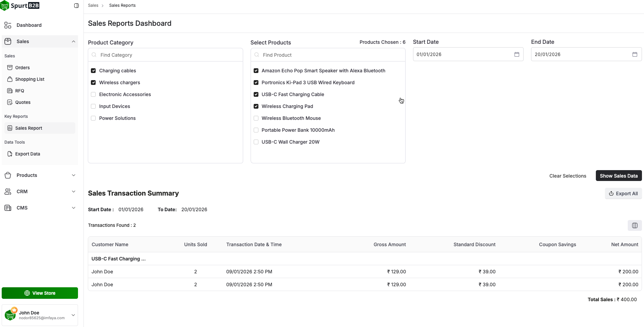
Task: Select the Wireless Bluetooth Mouse product
Action: tap(256, 118)
